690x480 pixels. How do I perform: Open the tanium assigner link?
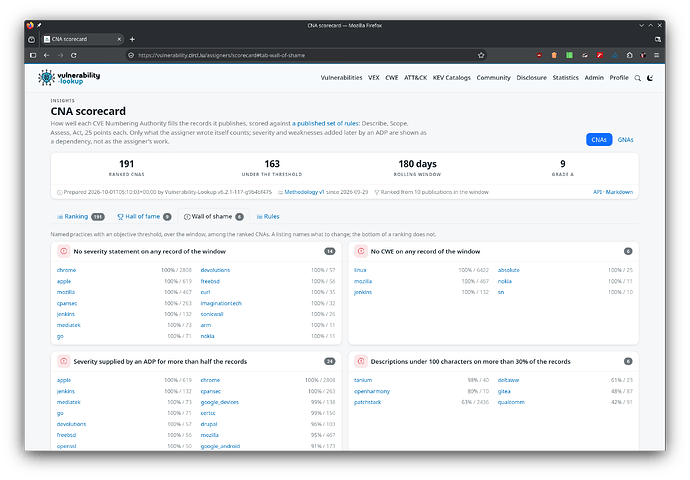click(x=363, y=380)
